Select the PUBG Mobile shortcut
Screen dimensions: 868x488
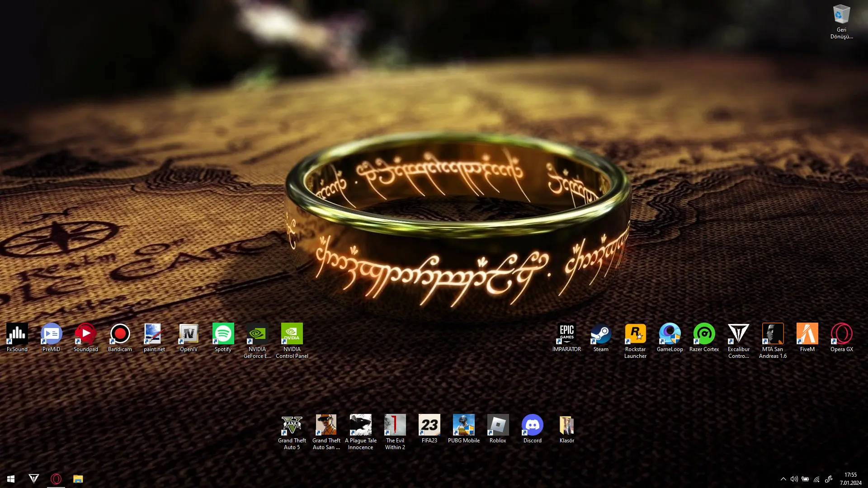(x=463, y=429)
